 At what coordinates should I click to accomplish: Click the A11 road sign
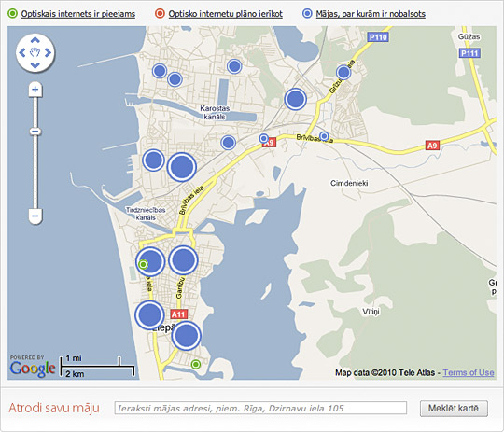click(x=178, y=314)
